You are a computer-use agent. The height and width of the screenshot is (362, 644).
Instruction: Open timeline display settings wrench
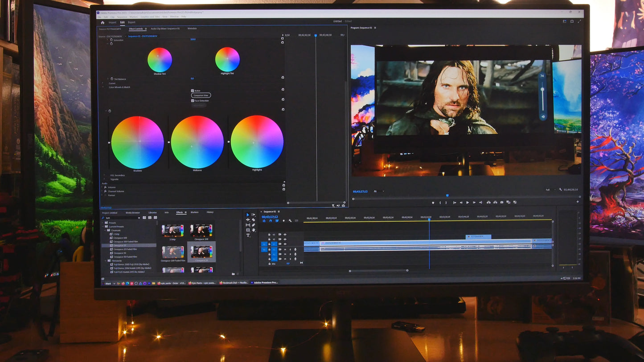[290, 221]
